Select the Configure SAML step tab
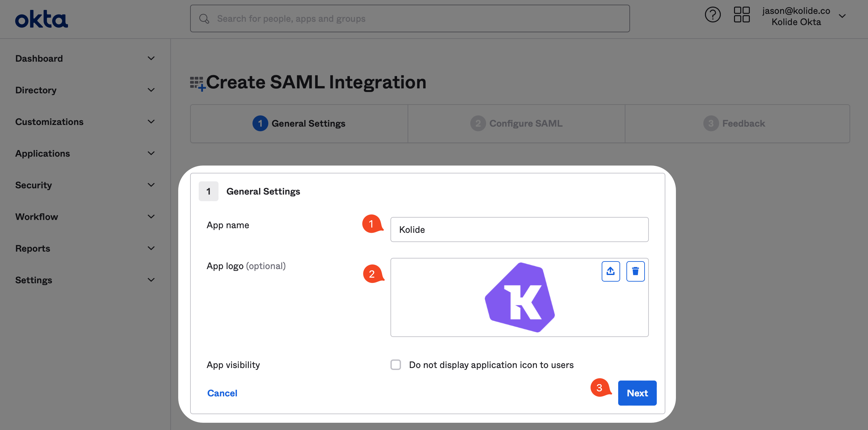Viewport: 868px width, 430px height. (x=516, y=124)
